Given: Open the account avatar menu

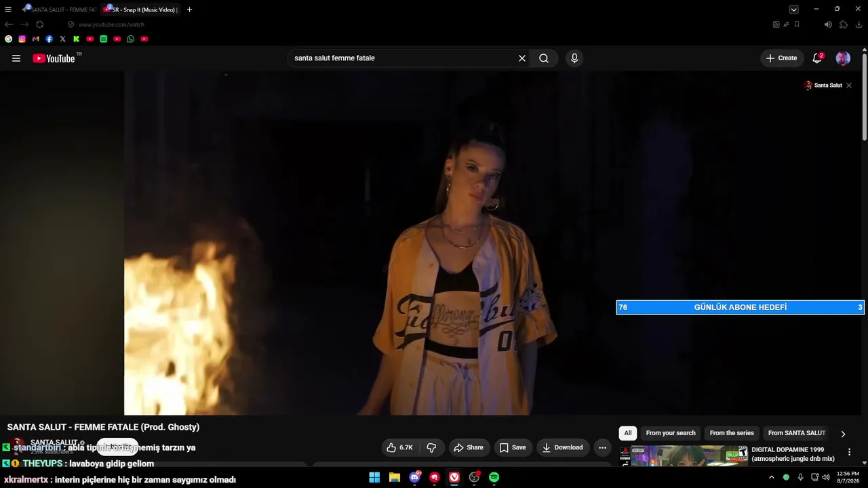Looking at the screenshot, I should [x=843, y=58].
